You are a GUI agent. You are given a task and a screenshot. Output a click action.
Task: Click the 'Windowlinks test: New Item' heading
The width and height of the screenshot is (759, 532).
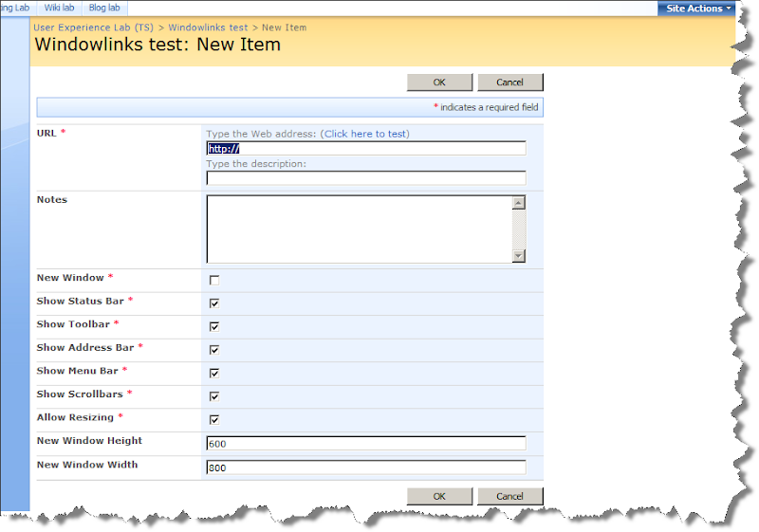pyautogui.click(x=157, y=45)
